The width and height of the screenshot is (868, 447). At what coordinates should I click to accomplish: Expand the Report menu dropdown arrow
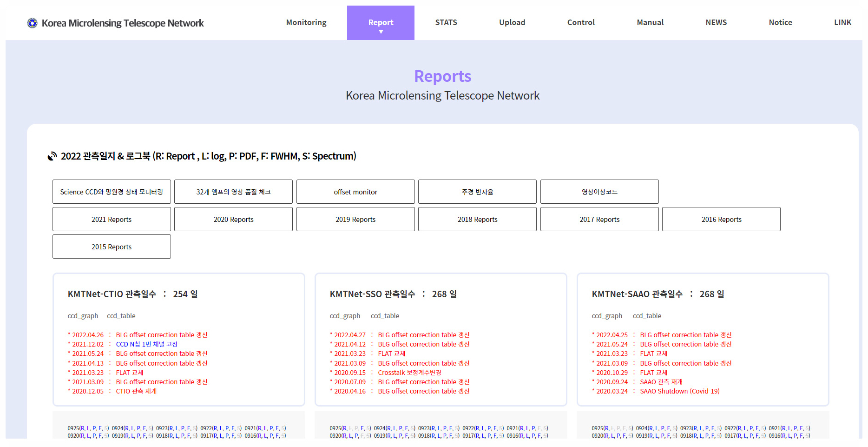(381, 32)
